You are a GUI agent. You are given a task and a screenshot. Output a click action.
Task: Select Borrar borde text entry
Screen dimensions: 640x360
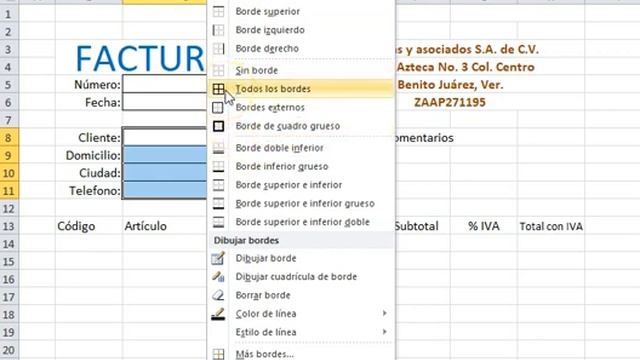pos(263,295)
